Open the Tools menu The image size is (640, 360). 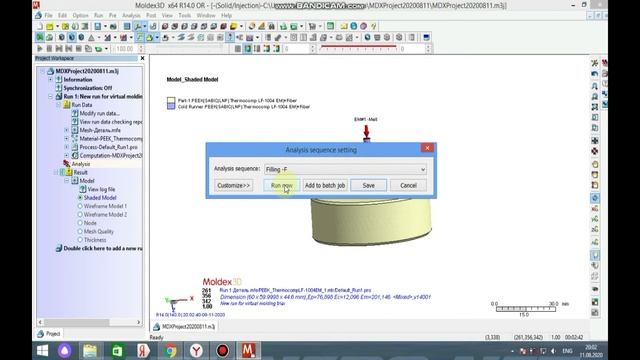click(x=184, y=16)
